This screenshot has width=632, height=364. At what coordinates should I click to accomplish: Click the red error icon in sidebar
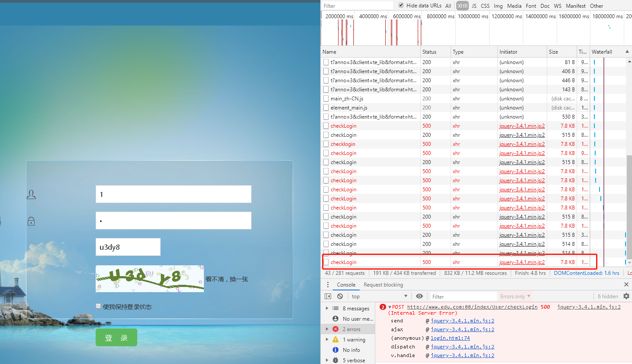click(x=335, y=329)
